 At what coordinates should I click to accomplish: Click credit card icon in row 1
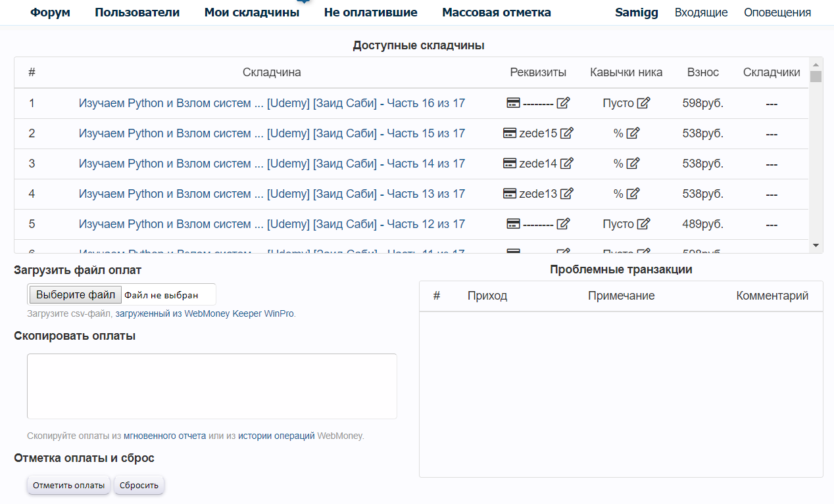click(514, 103)
